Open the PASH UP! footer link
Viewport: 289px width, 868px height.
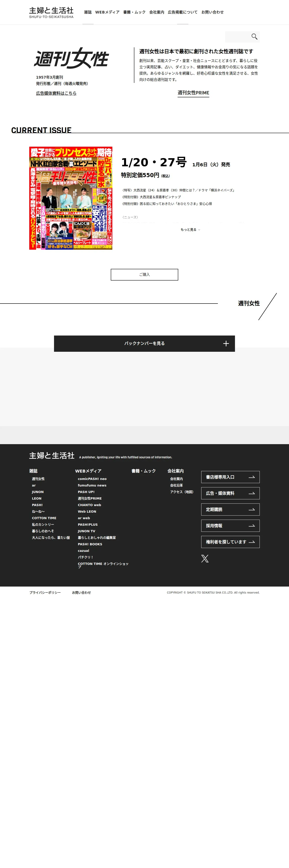coord(86,492)
